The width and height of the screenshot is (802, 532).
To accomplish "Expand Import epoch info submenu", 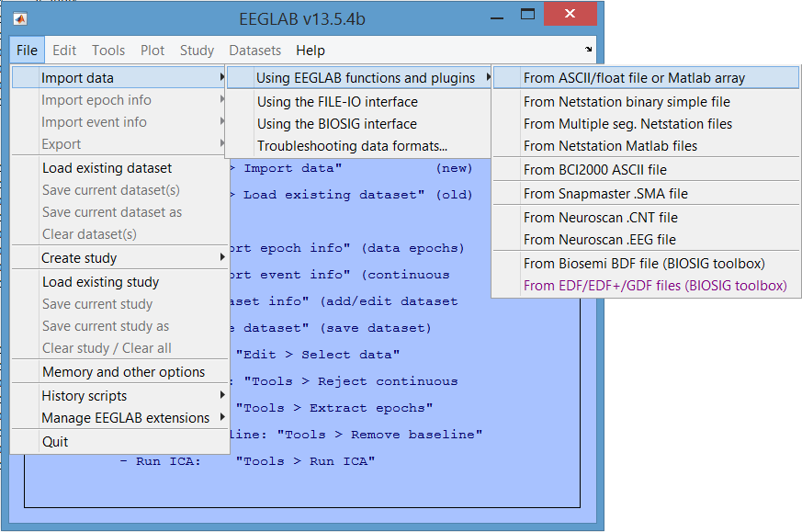I will coord(119,100).
